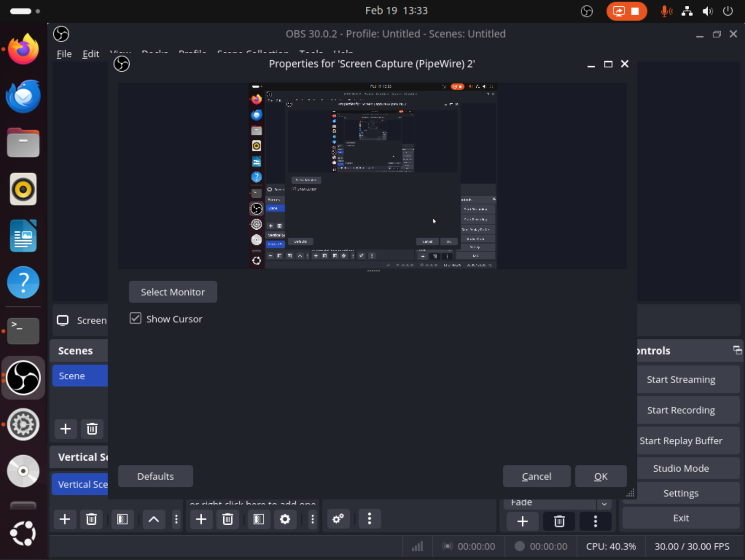Toggle the Show Cursor checkbox
This screenshot has height=560, width=745.
[135, 318]
